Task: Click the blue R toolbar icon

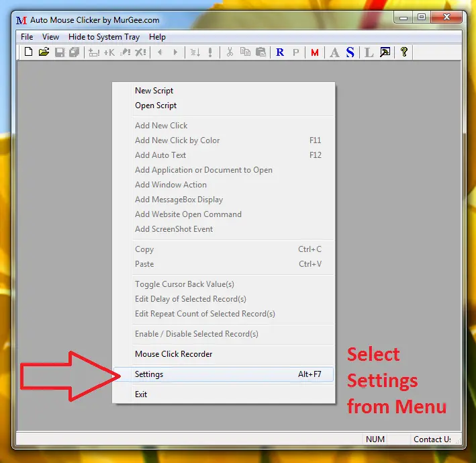Action: [280, 52]
